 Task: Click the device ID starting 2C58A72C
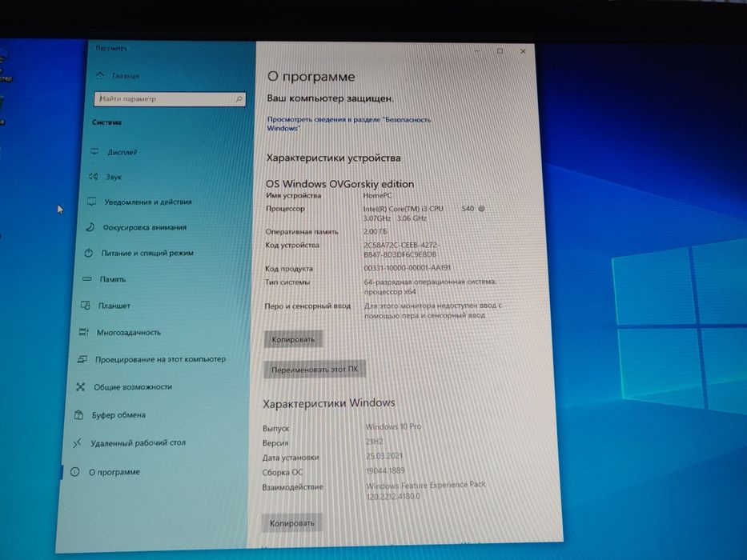point(400,250)
